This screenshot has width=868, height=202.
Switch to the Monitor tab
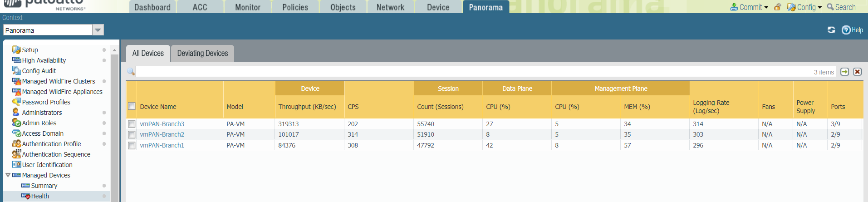[248, 7]
